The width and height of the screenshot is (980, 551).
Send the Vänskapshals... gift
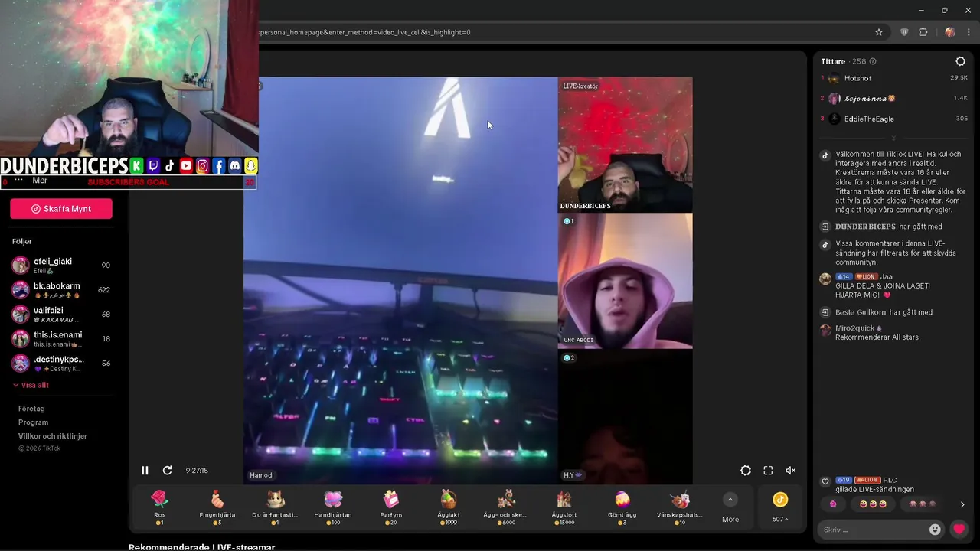680,507
